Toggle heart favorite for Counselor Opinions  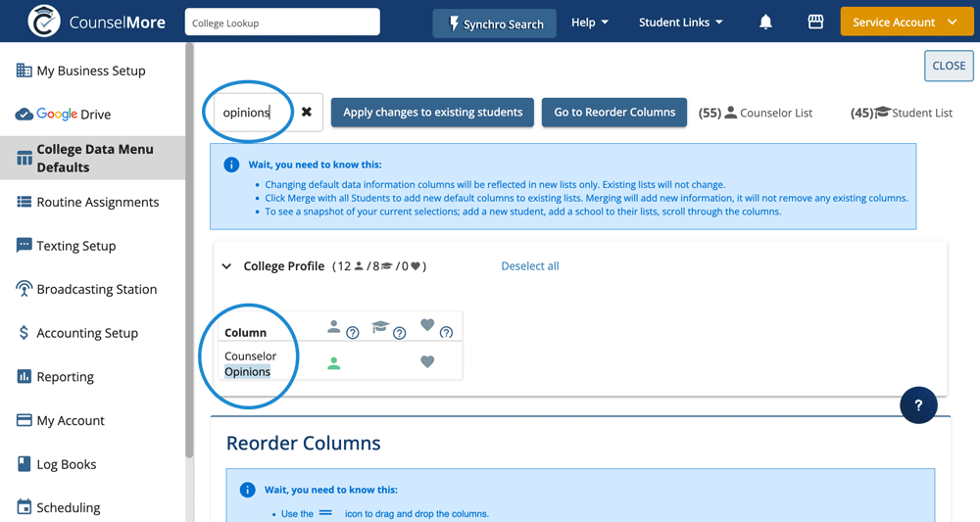[x=427, y=362]
